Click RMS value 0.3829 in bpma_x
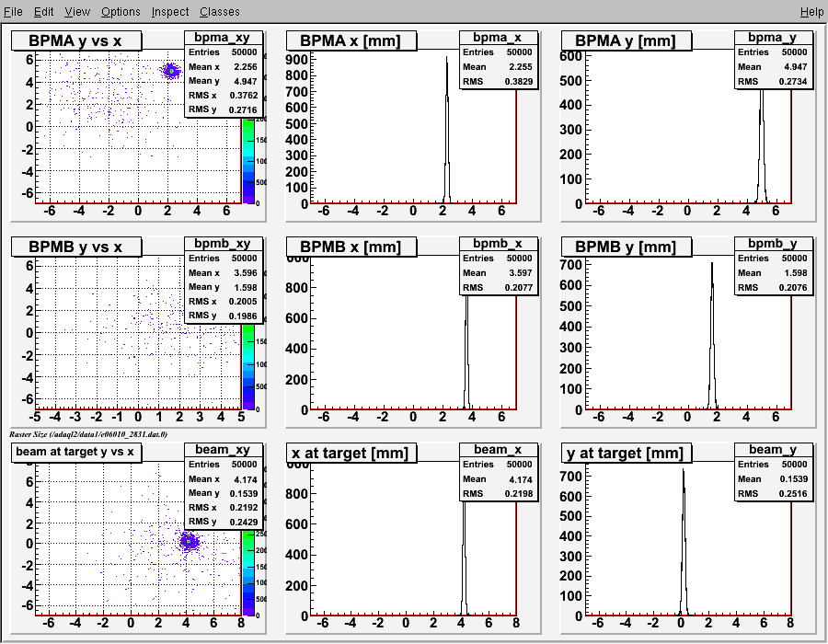Viewport: 828px width, 644px height. click(519, 82)
